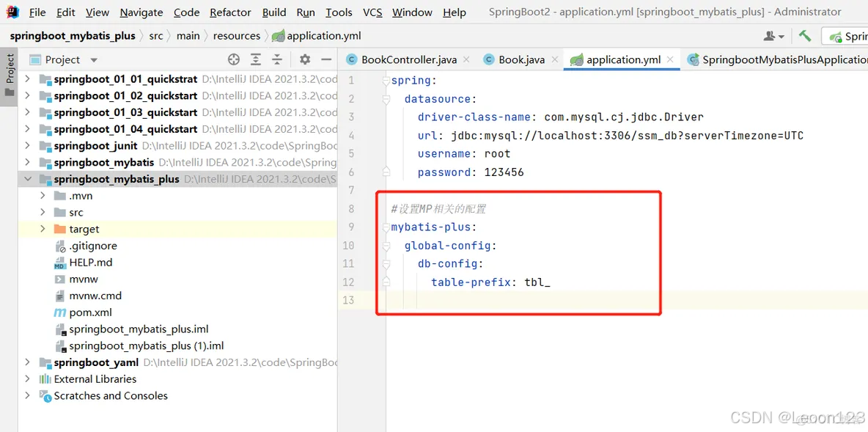Screen dimensions: 868x432
Task: Open the VCS menu
Action: tap(372, 12)
